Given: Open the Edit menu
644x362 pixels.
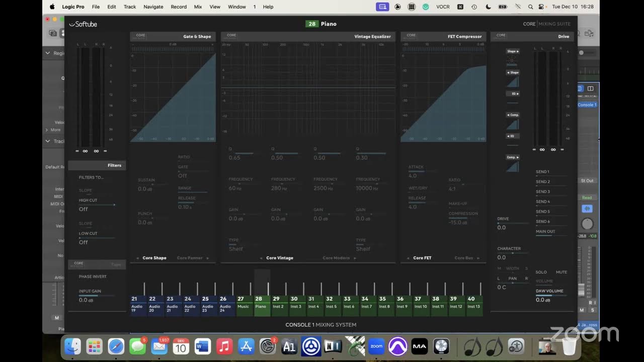Looking at the screenshot, I should 112,7.
